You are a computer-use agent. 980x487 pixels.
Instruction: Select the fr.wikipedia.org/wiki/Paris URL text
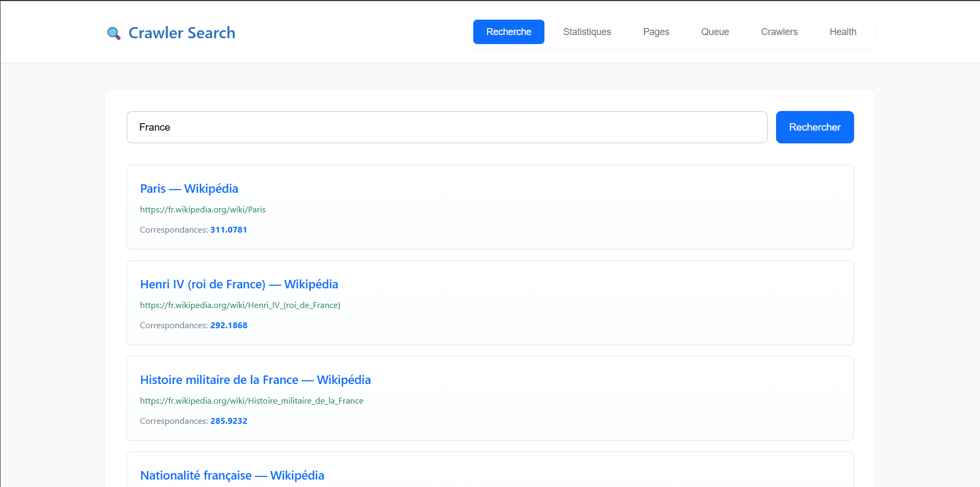203,209
